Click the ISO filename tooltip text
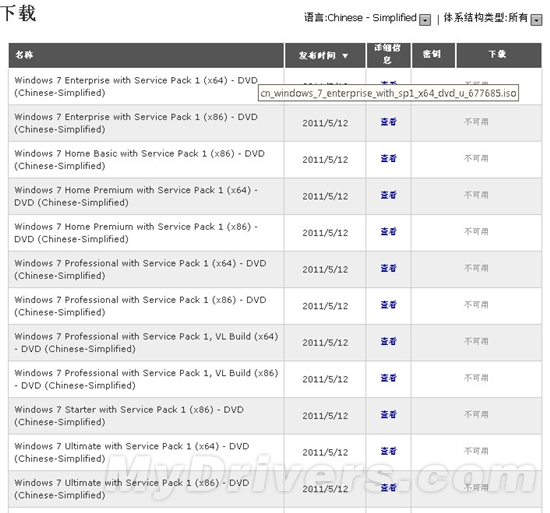550x513 pixels. [x=388, y=93]
